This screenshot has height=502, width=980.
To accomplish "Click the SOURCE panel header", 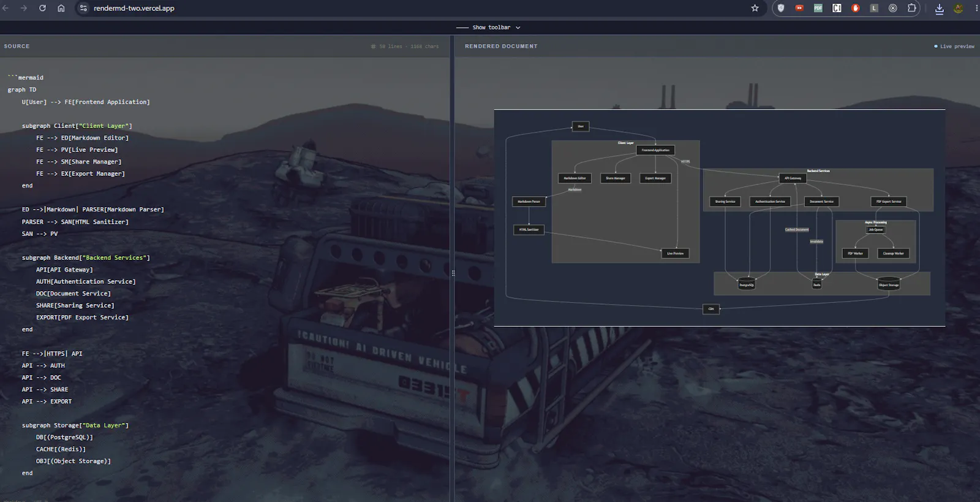I will (x=17, y=47).
